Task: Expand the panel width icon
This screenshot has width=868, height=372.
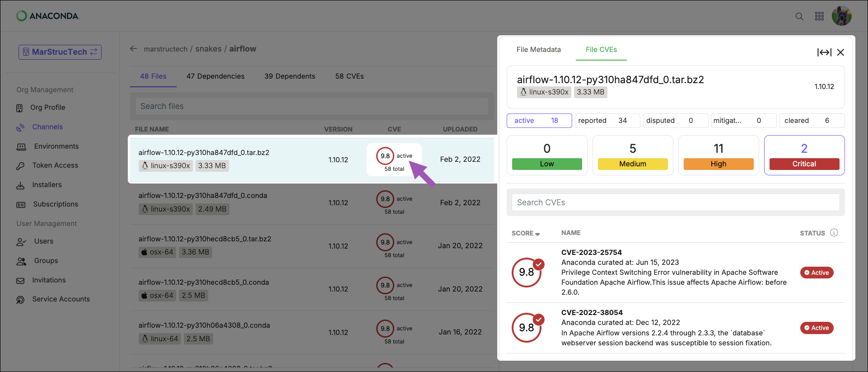Action: (824, 52)
